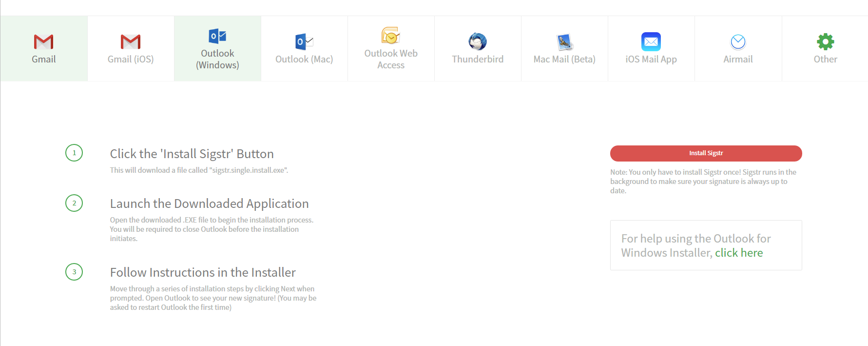Select the Gmail tab label
This screenshot has width=868, height=346.
tap(44, 59)
